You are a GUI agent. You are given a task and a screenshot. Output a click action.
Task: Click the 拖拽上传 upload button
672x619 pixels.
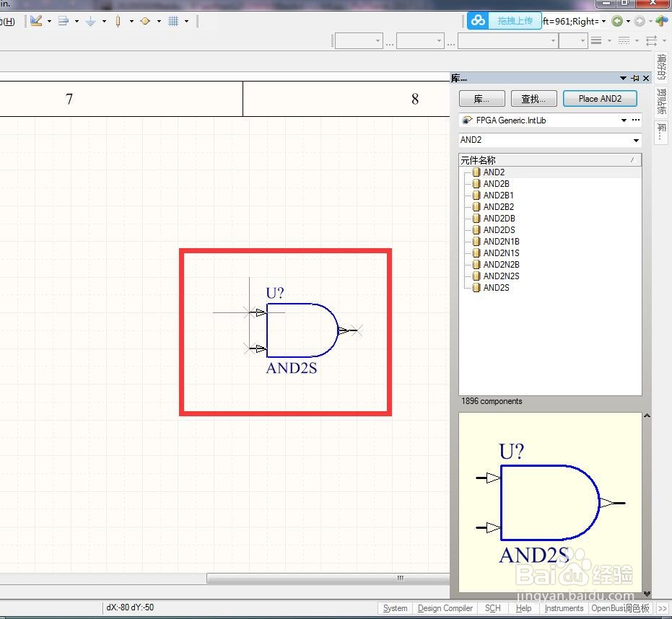coord(515,21)
